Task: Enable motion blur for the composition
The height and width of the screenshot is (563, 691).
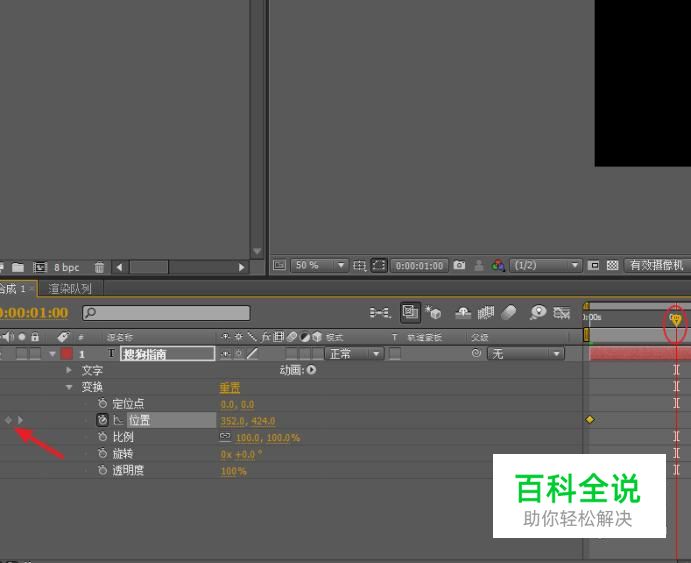Action: click(509, 313)
